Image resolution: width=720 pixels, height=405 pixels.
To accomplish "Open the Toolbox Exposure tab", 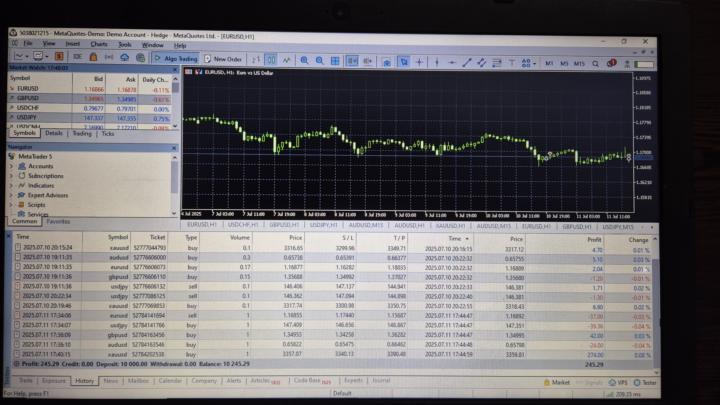I will [54, 381].
